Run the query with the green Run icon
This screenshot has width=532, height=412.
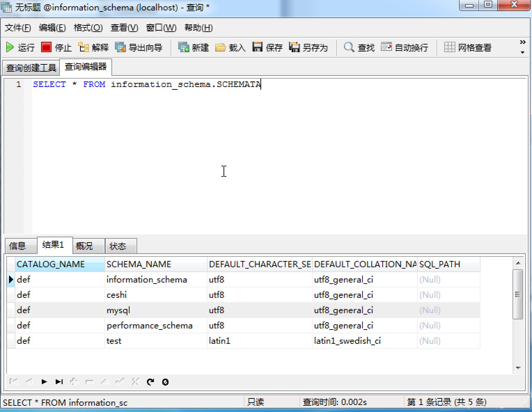10,47
